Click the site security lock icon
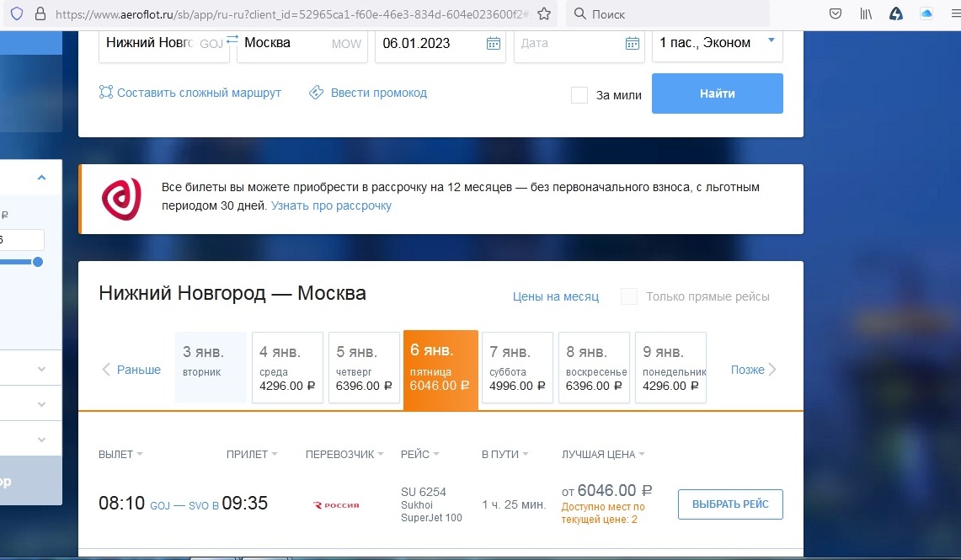Image resolution: width=961 pixels, height=560 pixels. tap(39, 14)
